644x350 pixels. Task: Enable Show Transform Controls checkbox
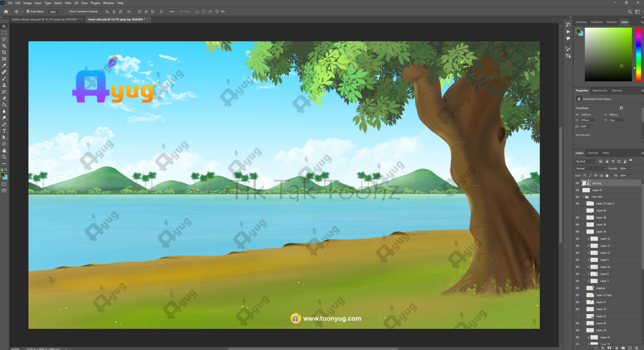point(67,11)
